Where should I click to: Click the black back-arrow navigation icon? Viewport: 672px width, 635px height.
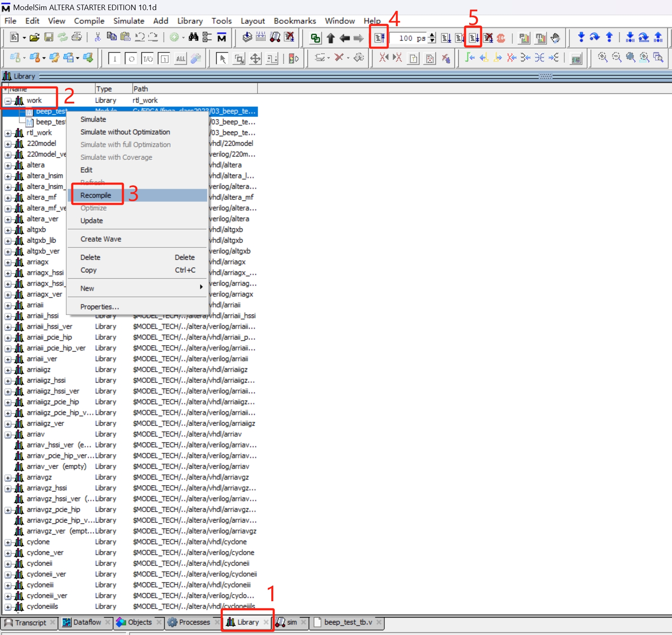pos(345,38)
